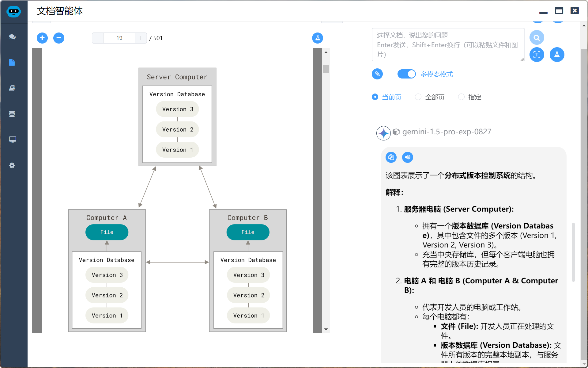Click the File node in Computer B

click(248, 232)
